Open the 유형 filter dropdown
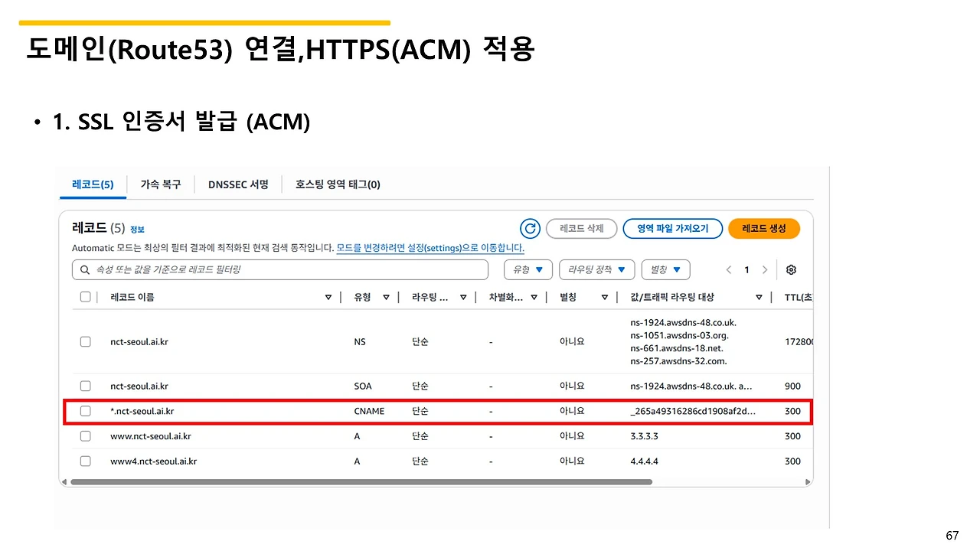This screenshot has width=980, height=551. (x=528, y=269)
